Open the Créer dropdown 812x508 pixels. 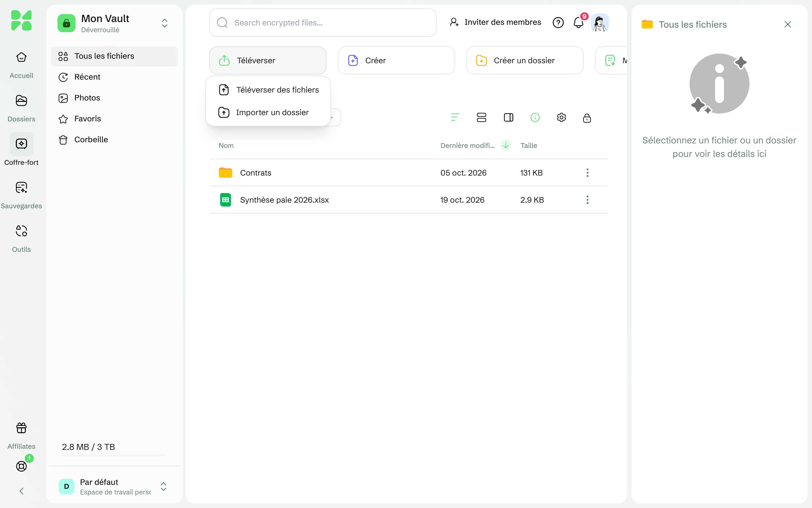pos(396,60)
